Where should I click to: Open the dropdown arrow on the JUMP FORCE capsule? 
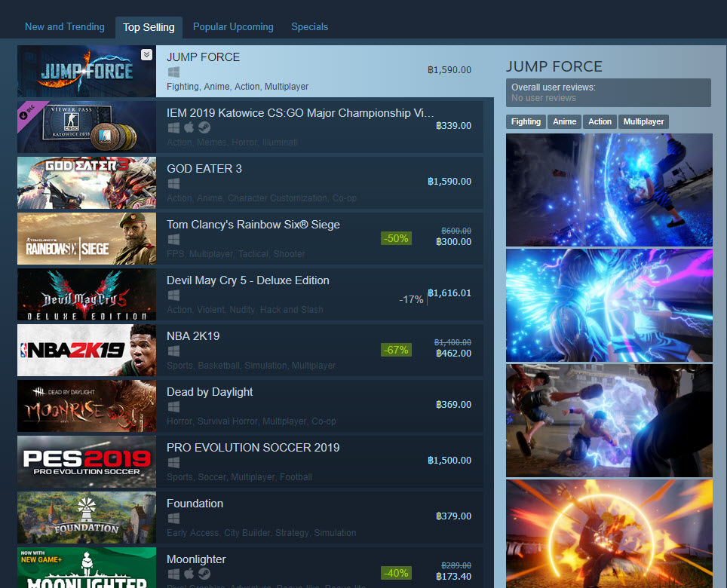coord(146,55)
